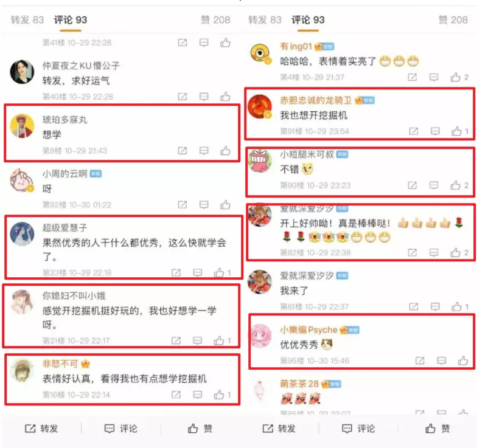Tap bottom-left 赞 button

pyautogui.click(x=200, y=429)
